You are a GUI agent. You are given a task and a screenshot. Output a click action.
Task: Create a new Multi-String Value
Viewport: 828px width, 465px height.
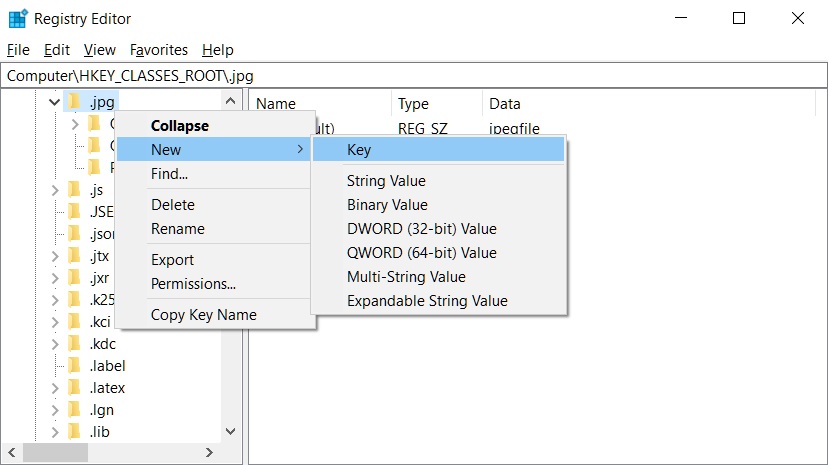439,277
